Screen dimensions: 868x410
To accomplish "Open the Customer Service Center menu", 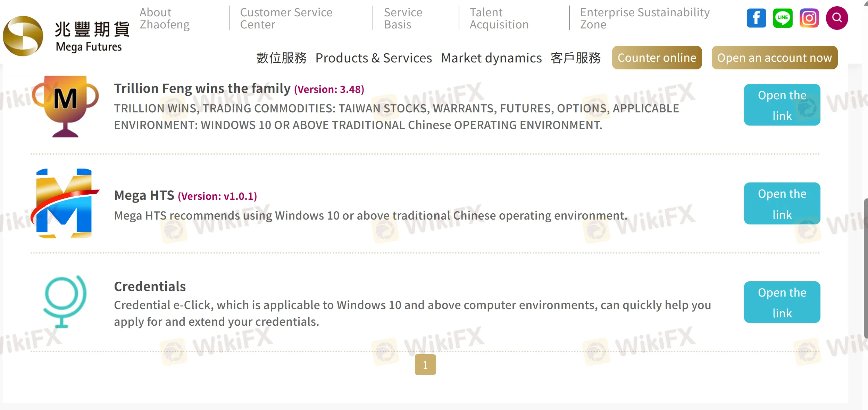I will (x=286, y=18).
